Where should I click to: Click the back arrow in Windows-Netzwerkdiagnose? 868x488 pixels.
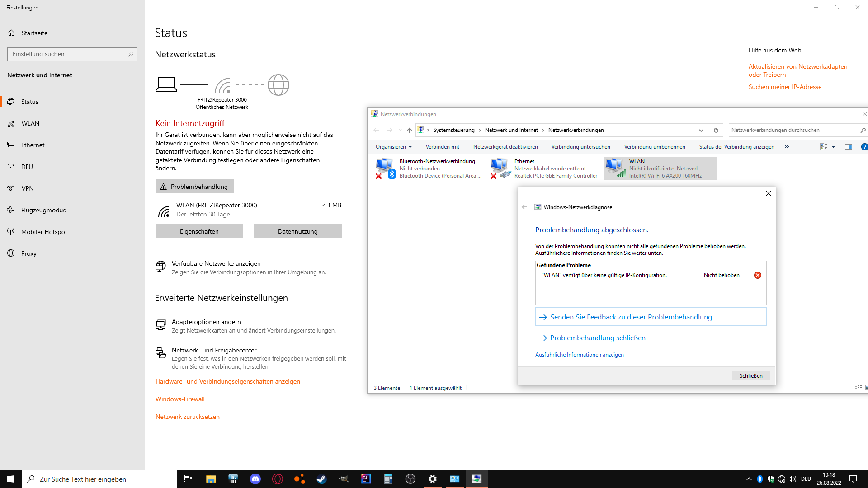[x=524, y=207]
